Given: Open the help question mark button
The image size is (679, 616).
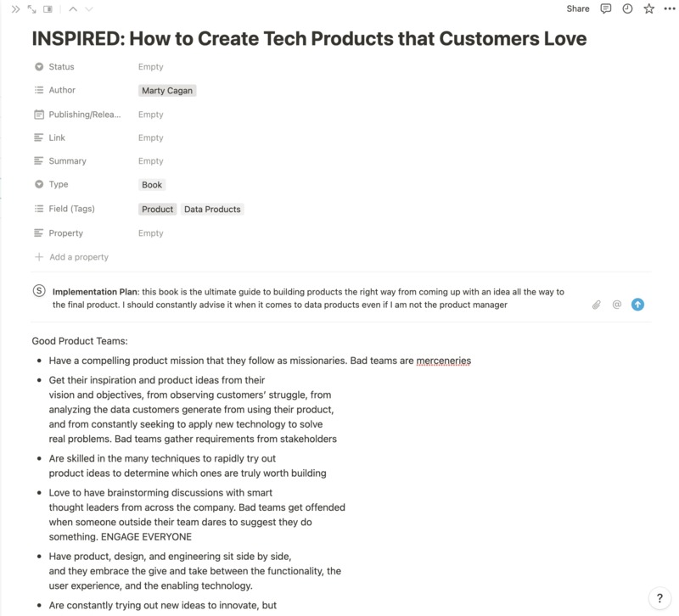Looking at the screenshot, I should point(659,598).
